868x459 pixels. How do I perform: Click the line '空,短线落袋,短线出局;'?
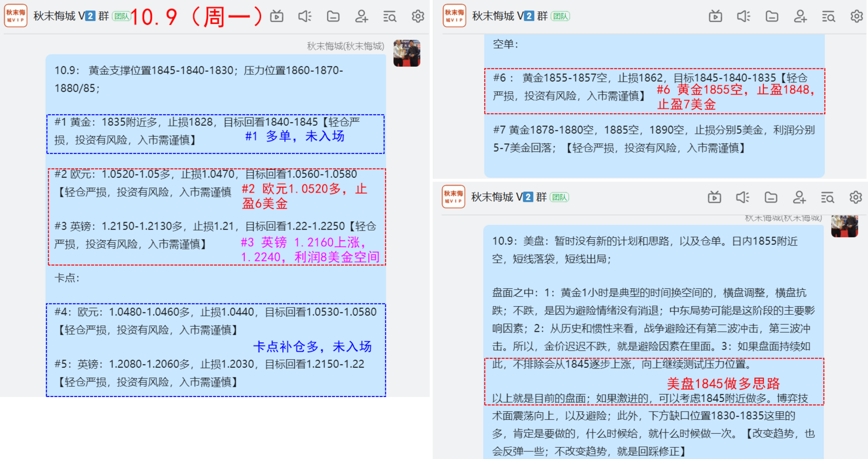tap(552, 259)
